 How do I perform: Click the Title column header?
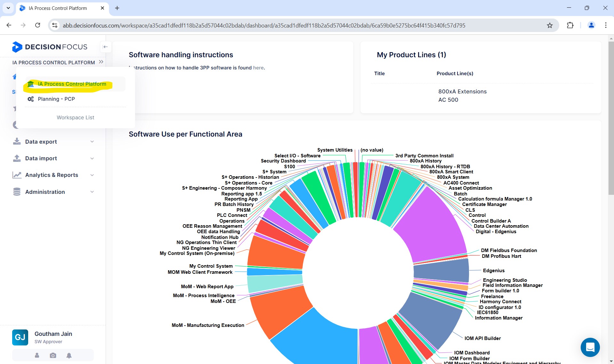click(x=379, y=74)
